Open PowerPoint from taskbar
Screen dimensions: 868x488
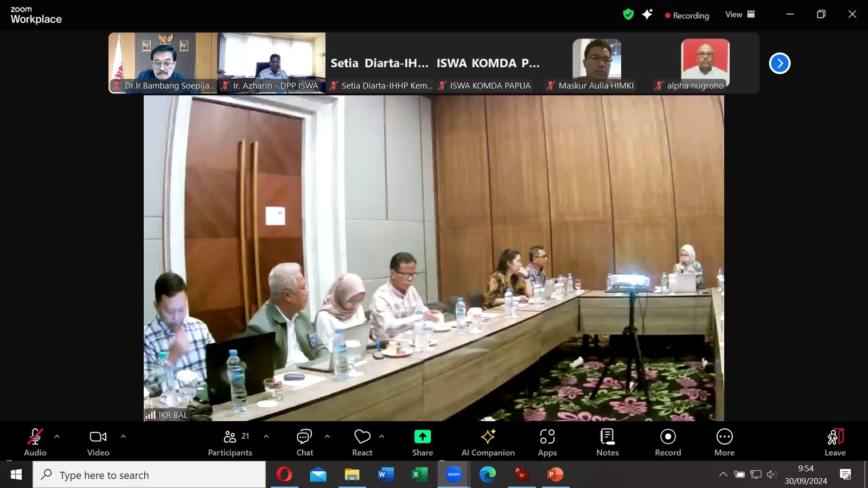point(555,475)
